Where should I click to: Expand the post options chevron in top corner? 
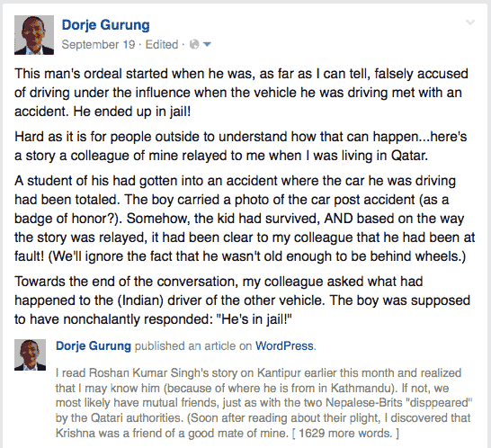click(470, 22)
